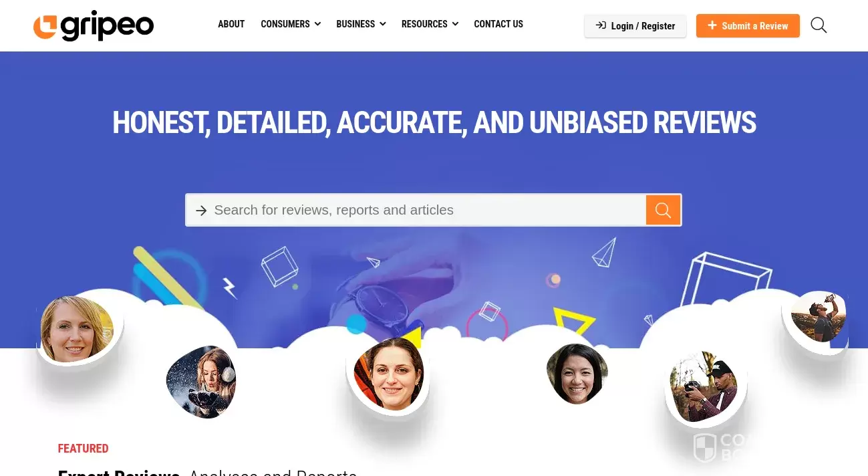
Task: Click the man holding camera photo
Action: (x=704, y=387)
